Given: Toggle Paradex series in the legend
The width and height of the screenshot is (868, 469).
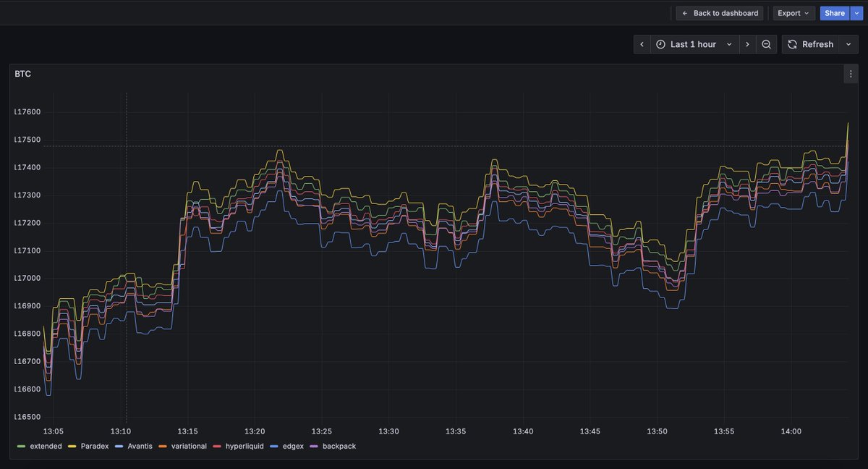Looking at the screenshot, I should coord(94,446).
